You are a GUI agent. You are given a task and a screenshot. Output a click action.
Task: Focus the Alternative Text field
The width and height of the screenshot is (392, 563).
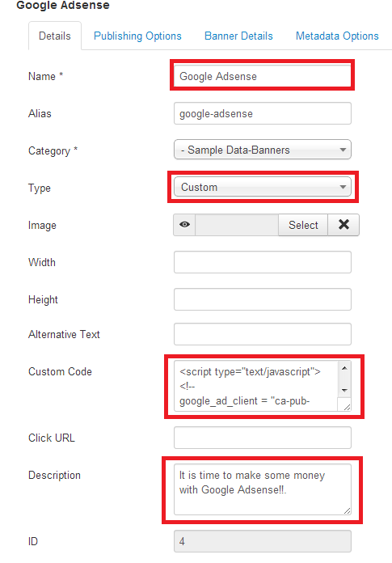pyautogui.click(x=263, y=334)
